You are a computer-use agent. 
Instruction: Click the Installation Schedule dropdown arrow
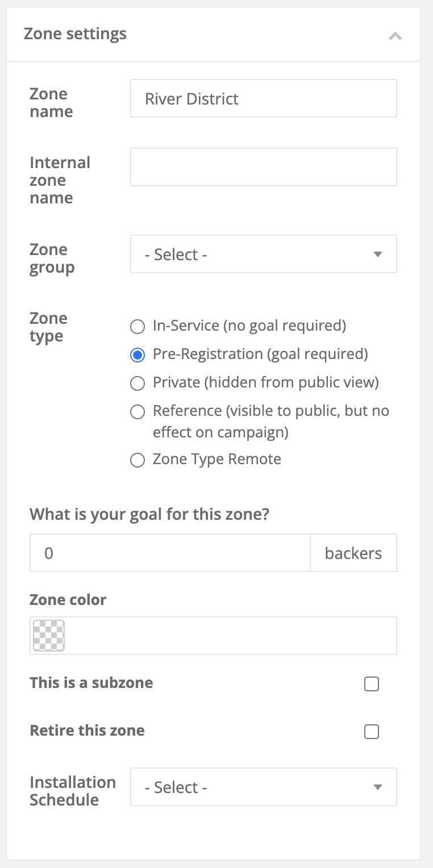click(x=377, y=787)
